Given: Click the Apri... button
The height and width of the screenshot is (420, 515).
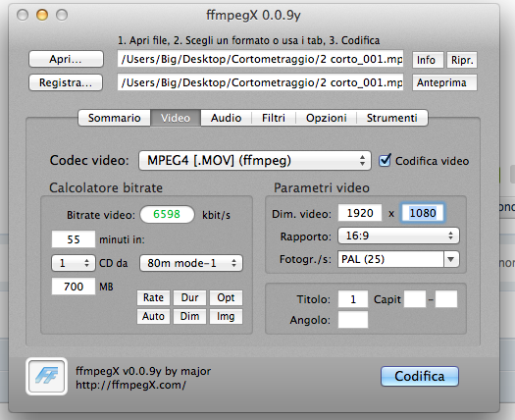Looking at the screenshot, I should click(x=66, y=59).
